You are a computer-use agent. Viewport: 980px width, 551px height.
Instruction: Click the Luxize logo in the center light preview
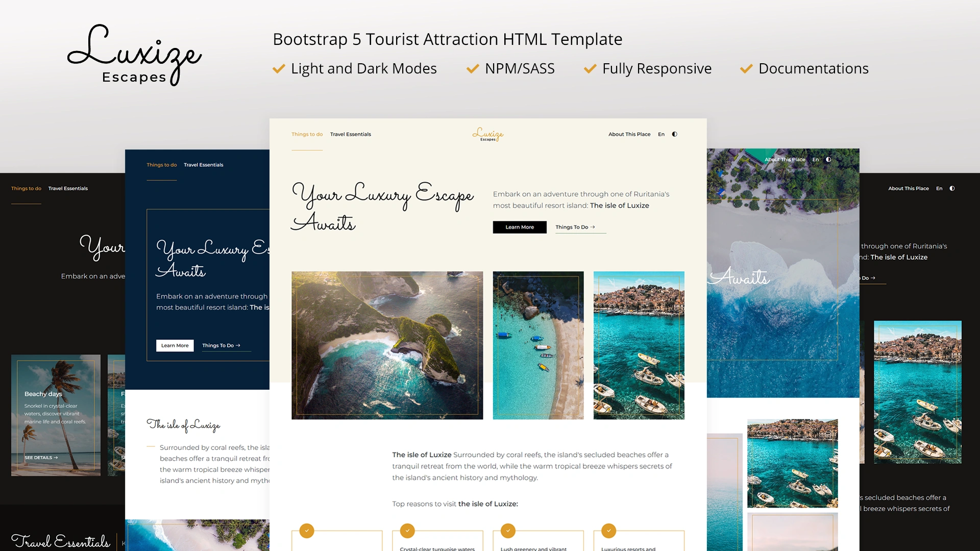coord(488,134)
